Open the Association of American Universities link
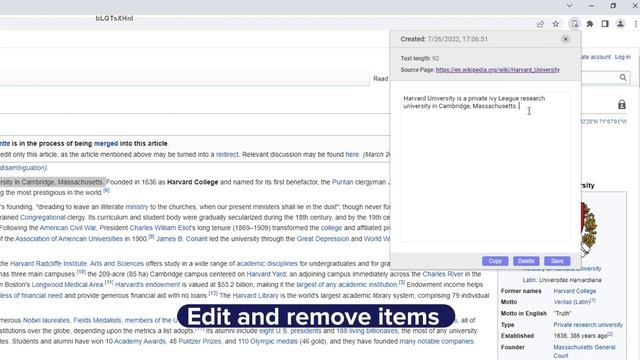640x360 pixels. pyautogui.click(x=69, y=239)
